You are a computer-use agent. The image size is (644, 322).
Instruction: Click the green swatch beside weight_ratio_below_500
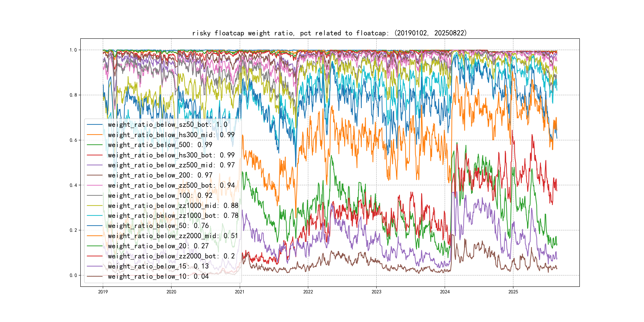click(94, 145)
